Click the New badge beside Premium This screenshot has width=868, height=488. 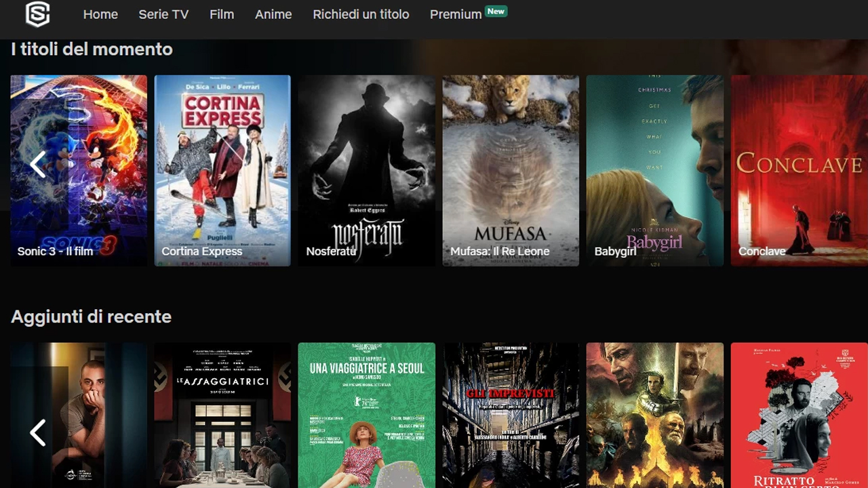(x=496, y=11)
